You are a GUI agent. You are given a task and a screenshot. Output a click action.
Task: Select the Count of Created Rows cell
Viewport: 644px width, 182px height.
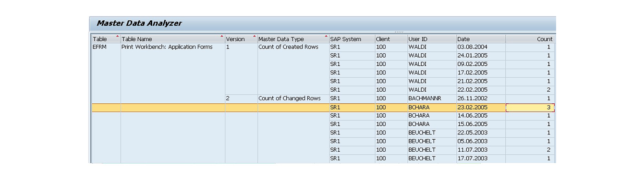point(293,47)
